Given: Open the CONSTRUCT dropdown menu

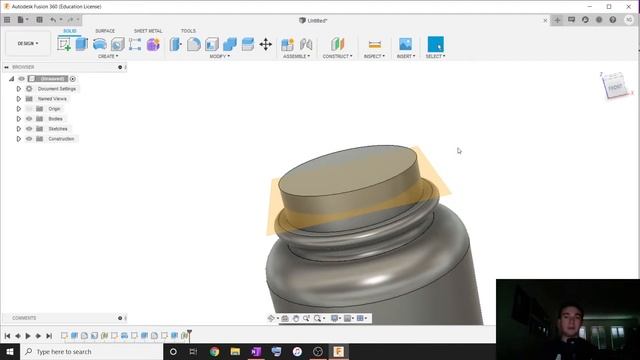Looking at the screenshot, I should pos(338,56).
